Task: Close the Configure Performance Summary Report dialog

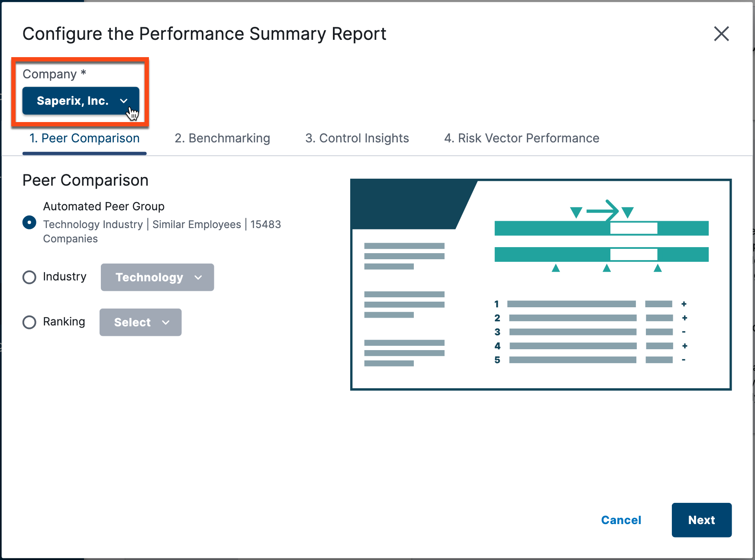Action: click(721, 34)
